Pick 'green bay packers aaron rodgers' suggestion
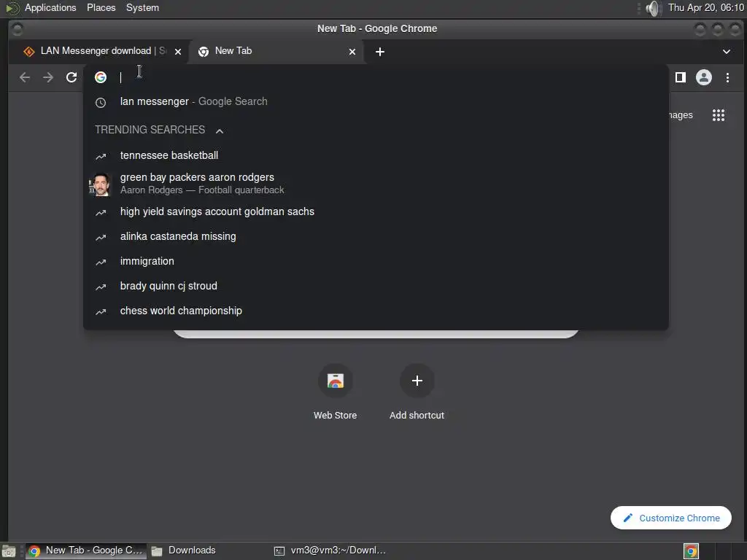 (x=376, y=183)
